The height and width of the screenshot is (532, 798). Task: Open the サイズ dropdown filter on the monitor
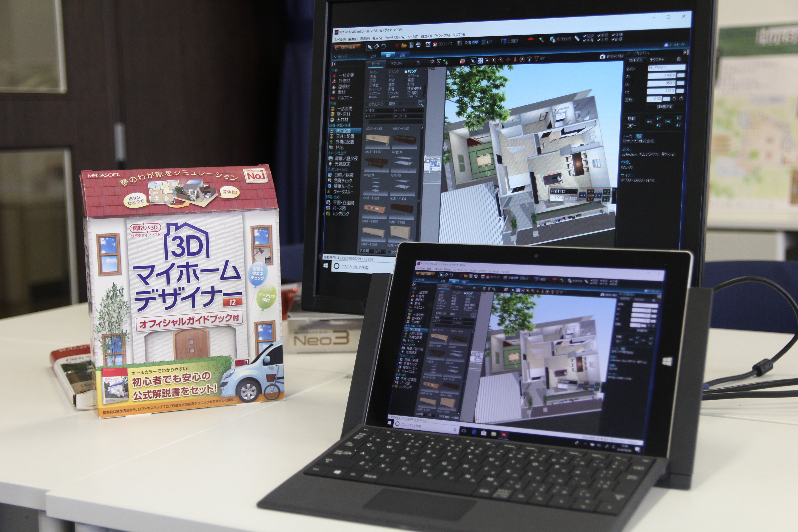tap(379, 116)
